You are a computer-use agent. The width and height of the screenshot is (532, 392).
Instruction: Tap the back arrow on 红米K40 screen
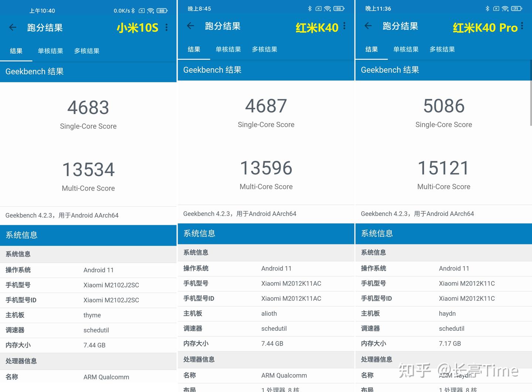(x=190, y=25)
